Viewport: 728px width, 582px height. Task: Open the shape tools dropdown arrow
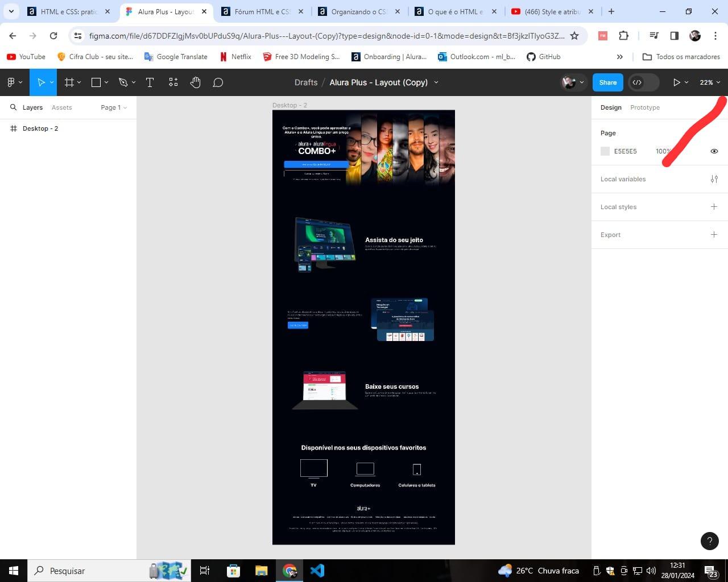tap(106, 82)
